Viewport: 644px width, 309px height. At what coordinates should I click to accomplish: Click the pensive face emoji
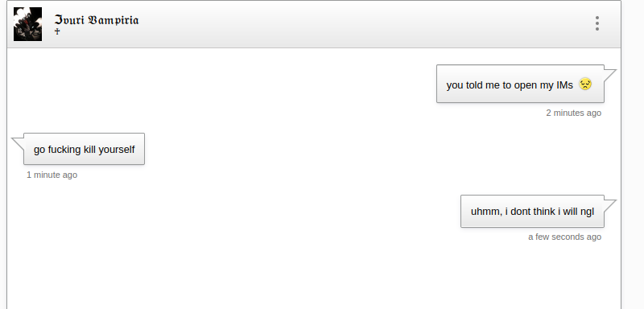pos(585,84)
